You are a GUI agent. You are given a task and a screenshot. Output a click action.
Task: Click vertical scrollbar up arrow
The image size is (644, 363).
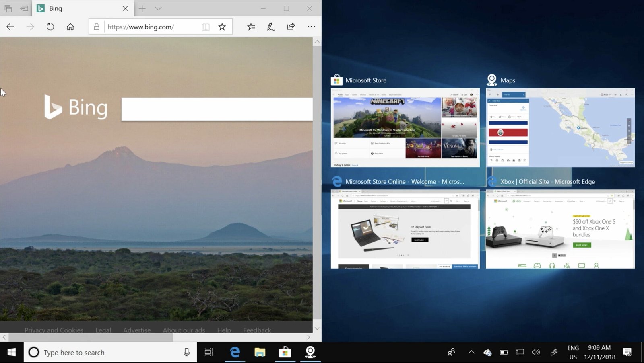click(x=317, y=41)
